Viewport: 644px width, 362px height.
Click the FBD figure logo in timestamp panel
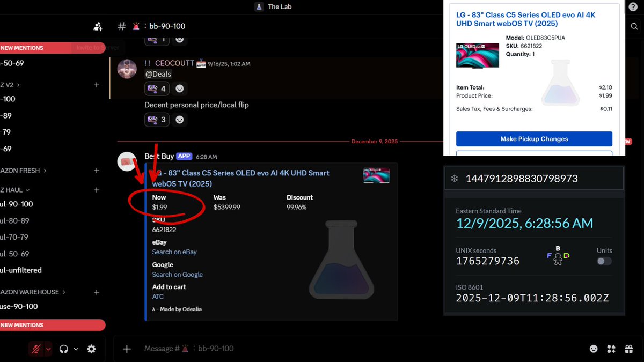(x=558, y=257)
